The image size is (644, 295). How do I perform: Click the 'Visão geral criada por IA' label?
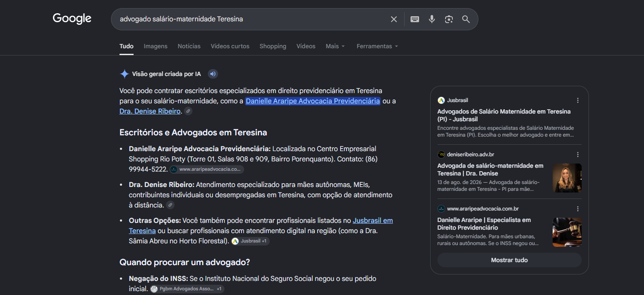point(166,74)
